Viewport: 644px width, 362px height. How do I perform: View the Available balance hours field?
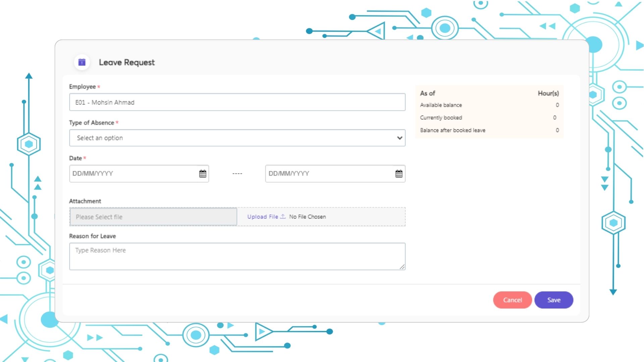click(x=556, y=105)
